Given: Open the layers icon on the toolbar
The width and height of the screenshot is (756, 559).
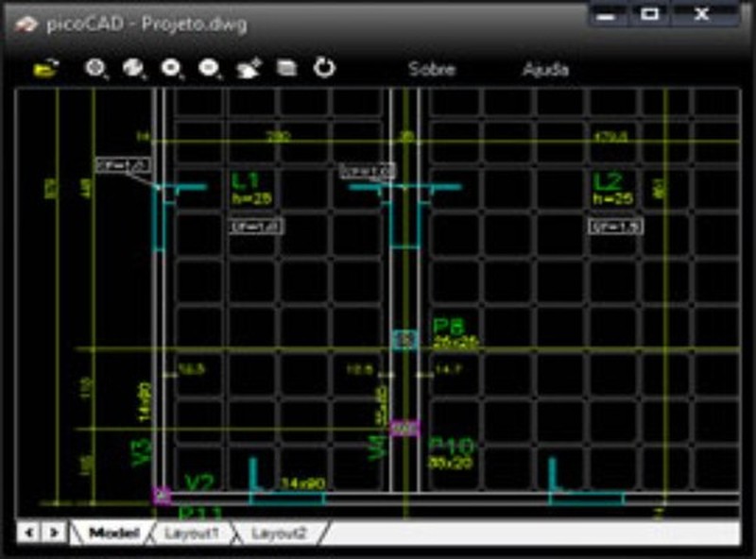Looking at the screenshot, I should tap(285, 68).
